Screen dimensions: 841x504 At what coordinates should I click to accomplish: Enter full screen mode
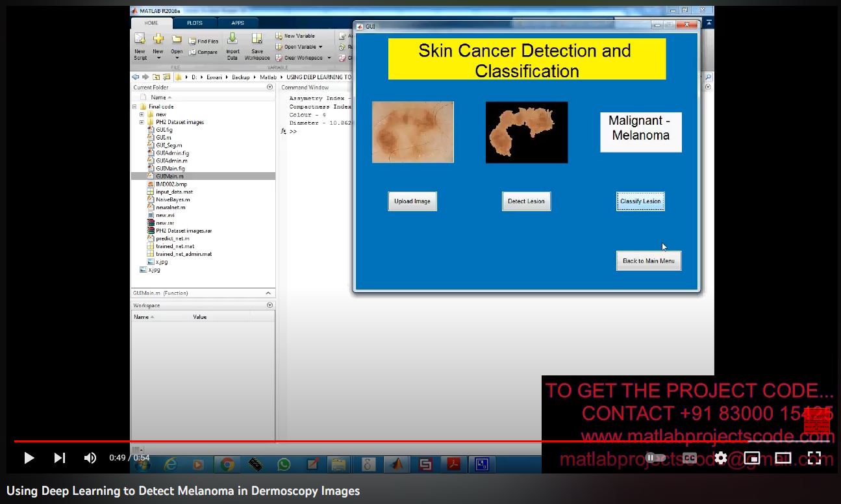[814, 458]
